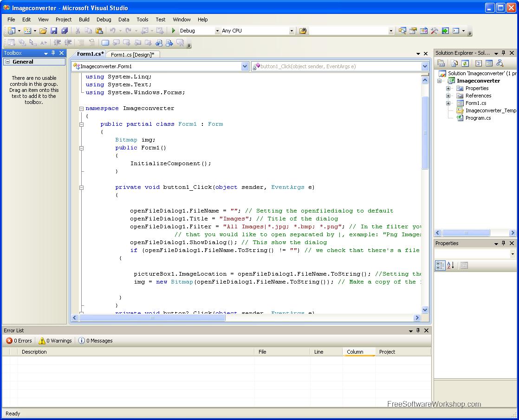
Task: Click the Increase Indent toolbar icon
Action: pyautogui.click(x=68, y=43)
